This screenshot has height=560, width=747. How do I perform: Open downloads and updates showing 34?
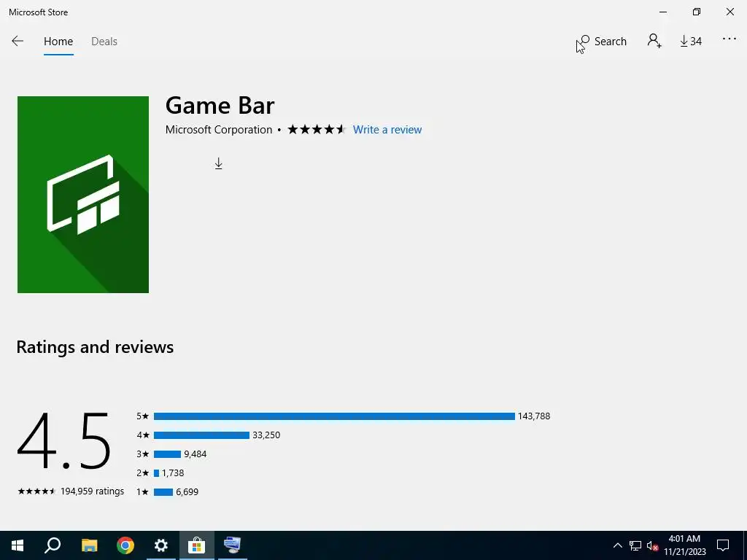coord(691,42)
